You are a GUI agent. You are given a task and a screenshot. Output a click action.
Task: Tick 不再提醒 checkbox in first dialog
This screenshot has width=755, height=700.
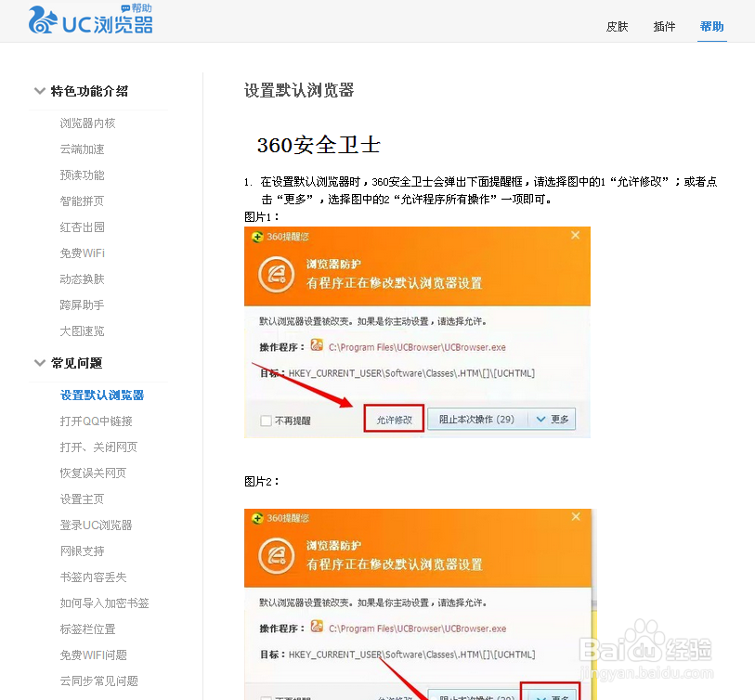coord(266,421)
